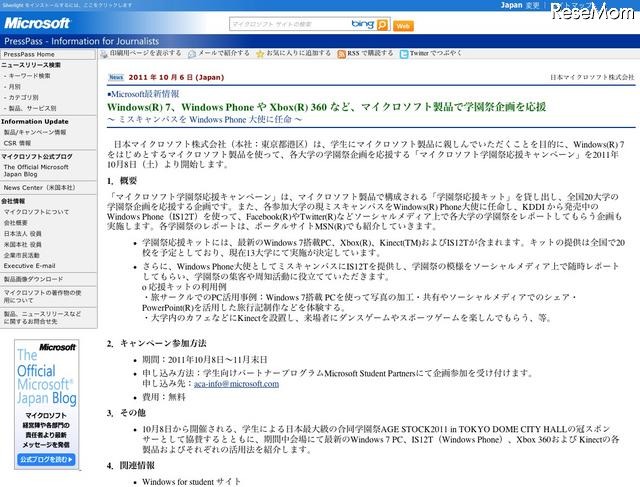Click the mail icon to share by email
Screen dimensions: 640x487
192,54
